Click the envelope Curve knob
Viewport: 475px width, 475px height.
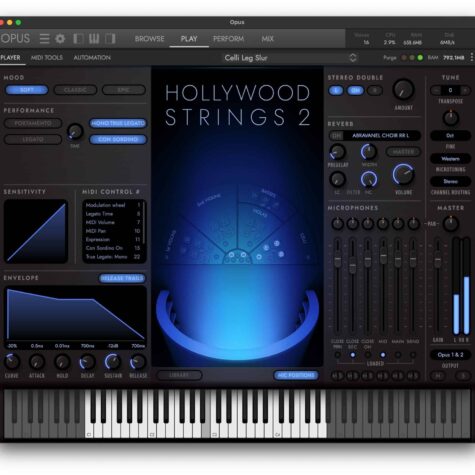point(12,362)
